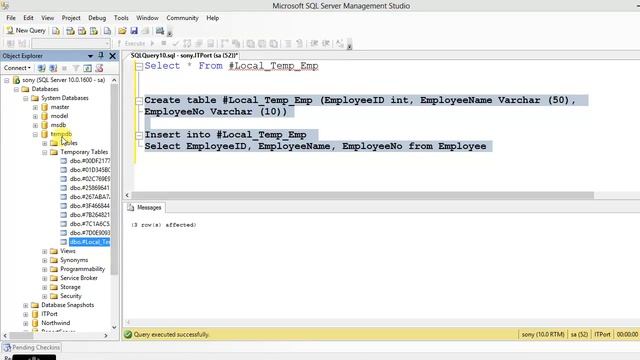The image size is (640, 360).
Task: Click the Change Connection icon
Action: pyautogui.click(x=22, y=43)
